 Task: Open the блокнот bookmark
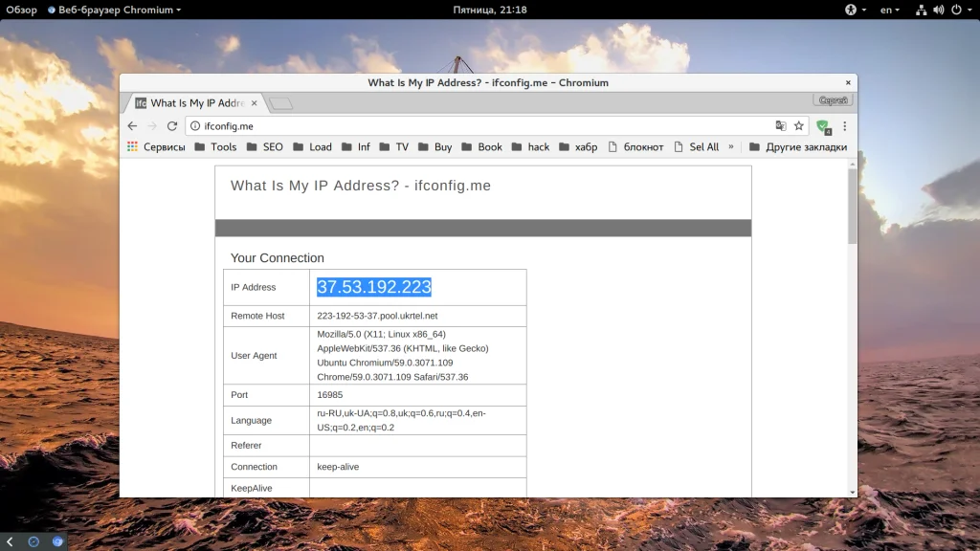pos(636,146)
